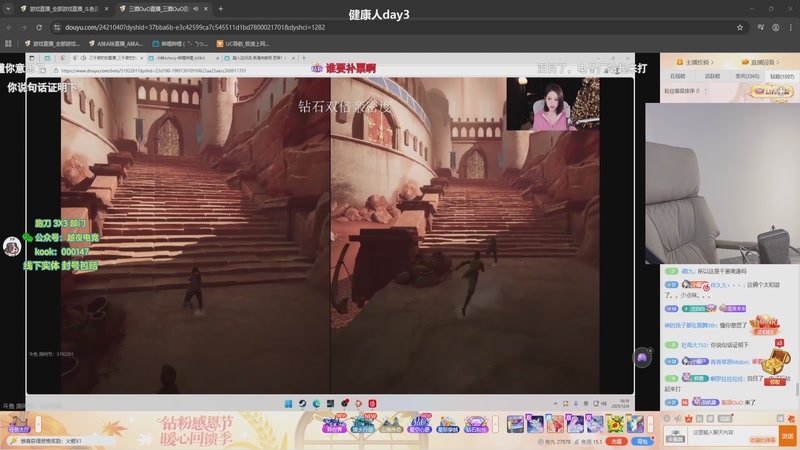Open the 任务大厅 task hall icon
800x450 pixels.
tap(18, 424)
